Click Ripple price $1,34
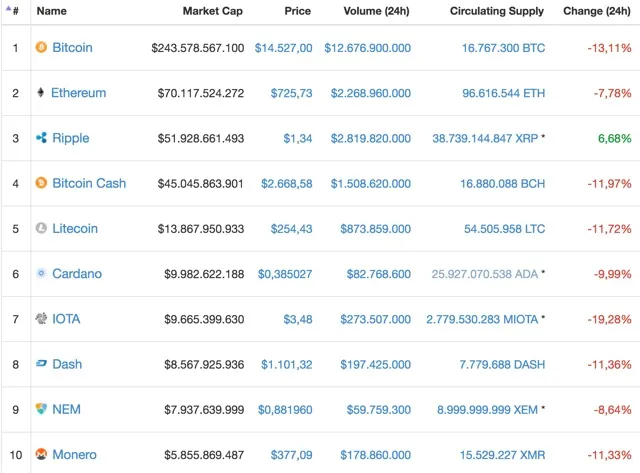The width and height of the screenshot is (640, 473). point(298,139)
